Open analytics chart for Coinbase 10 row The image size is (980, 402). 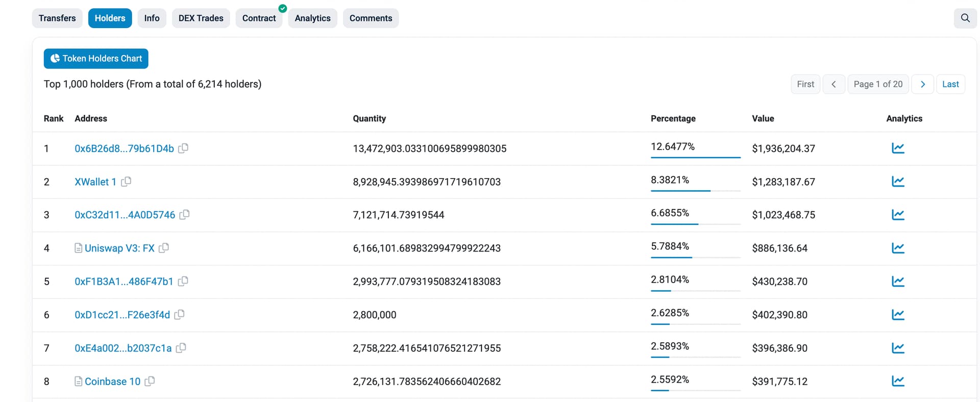898,381
